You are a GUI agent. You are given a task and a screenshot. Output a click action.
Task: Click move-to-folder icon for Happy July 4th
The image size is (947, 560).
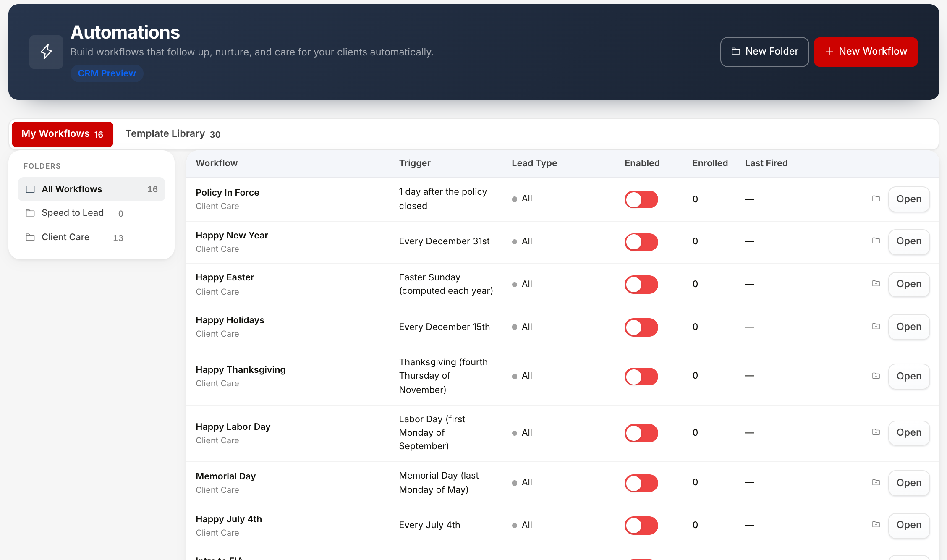(x=876, y=524)
